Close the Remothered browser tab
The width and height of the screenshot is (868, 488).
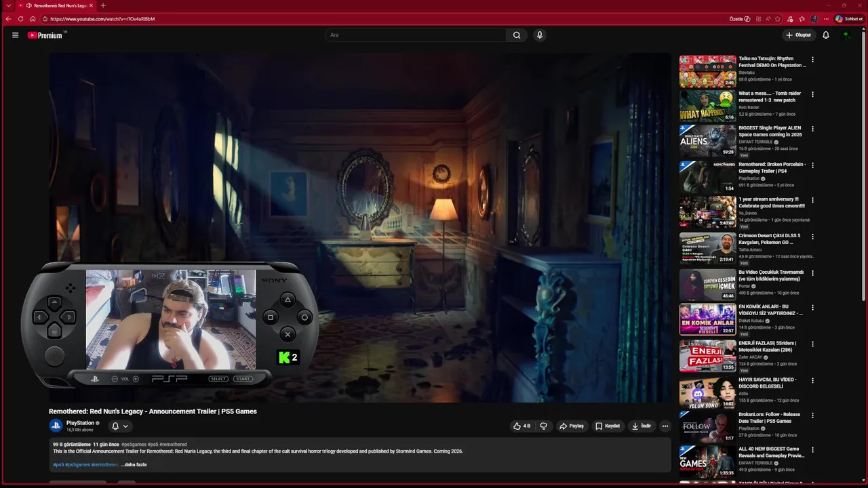click(x=91, y=5)
